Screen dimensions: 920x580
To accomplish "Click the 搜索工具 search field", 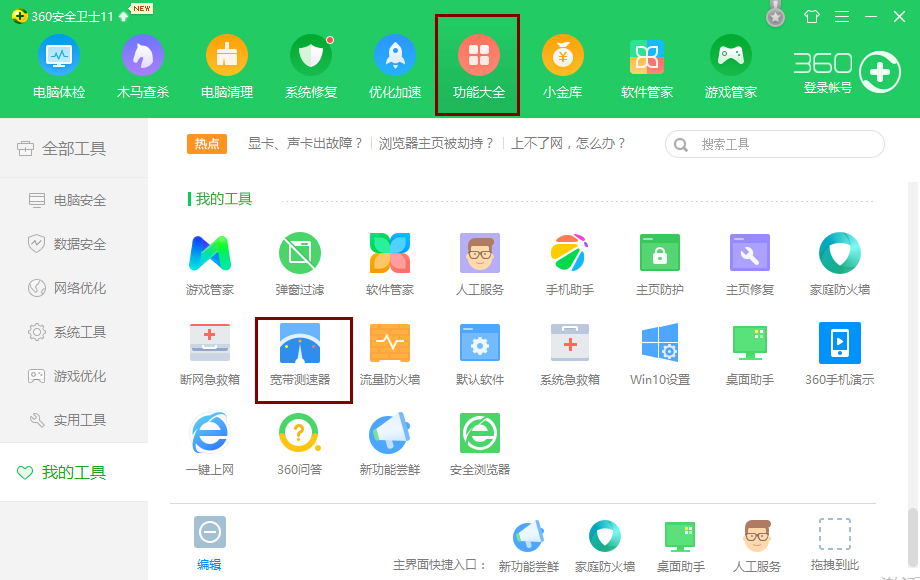I will pos(774,144).
